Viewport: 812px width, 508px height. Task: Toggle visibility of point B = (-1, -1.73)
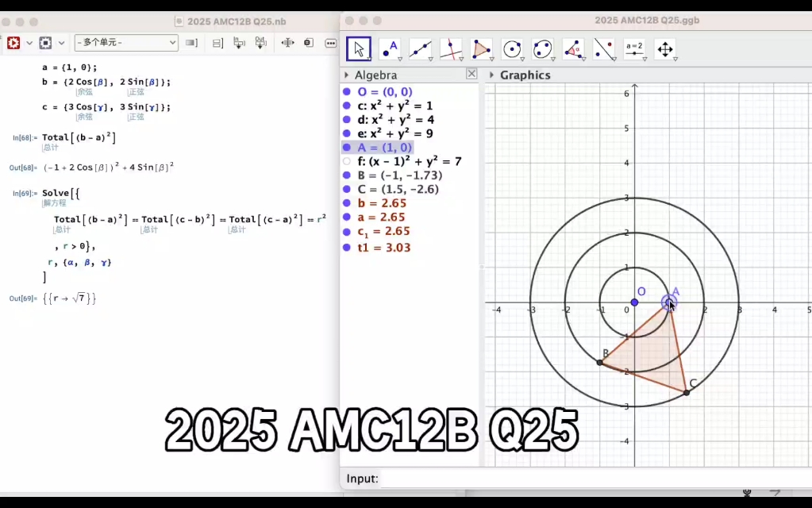coord(347,175)
